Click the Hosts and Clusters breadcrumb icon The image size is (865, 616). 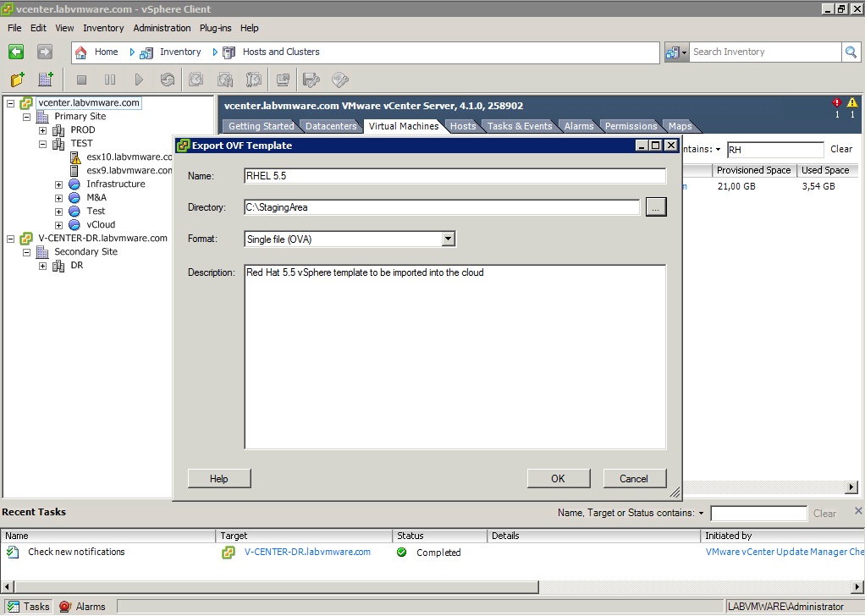229,52
